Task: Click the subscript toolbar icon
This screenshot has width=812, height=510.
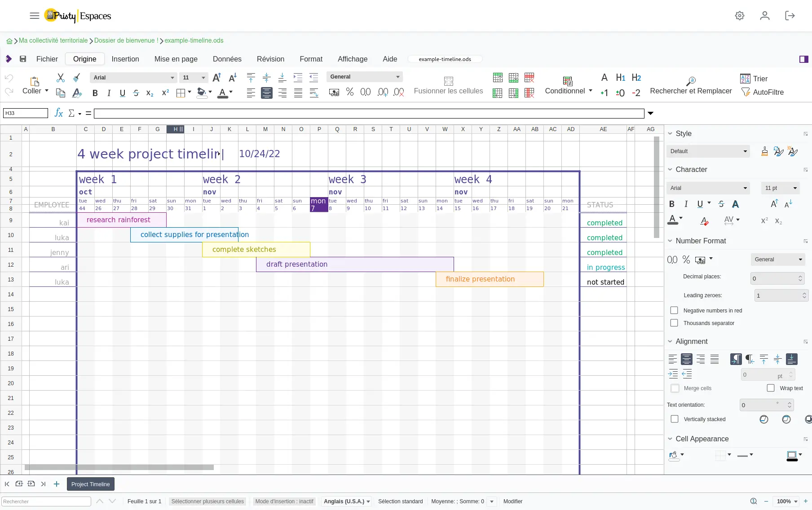Action: (x=150, y=93)
